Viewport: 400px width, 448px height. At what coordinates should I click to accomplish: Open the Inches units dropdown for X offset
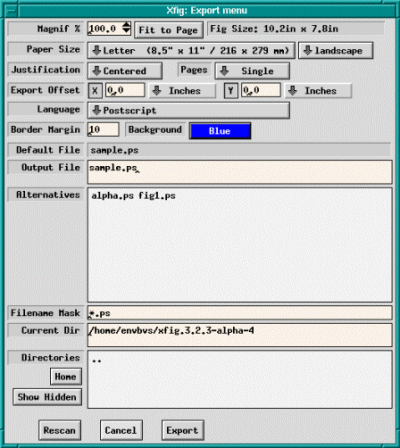point(182,91)
